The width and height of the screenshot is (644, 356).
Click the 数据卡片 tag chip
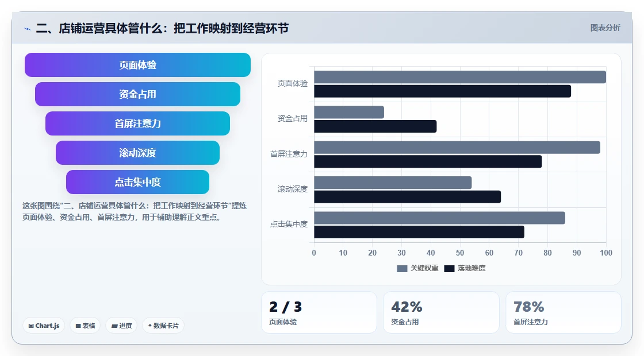163,326
